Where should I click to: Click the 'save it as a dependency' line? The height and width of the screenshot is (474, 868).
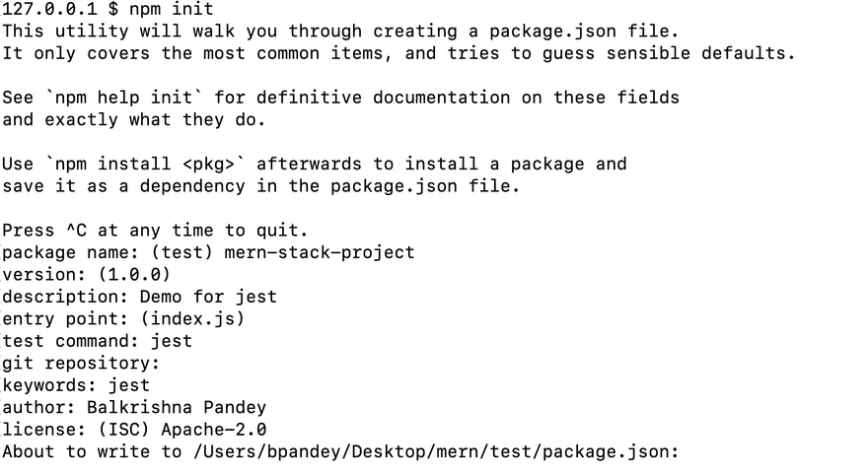click(x=260, y=186)
